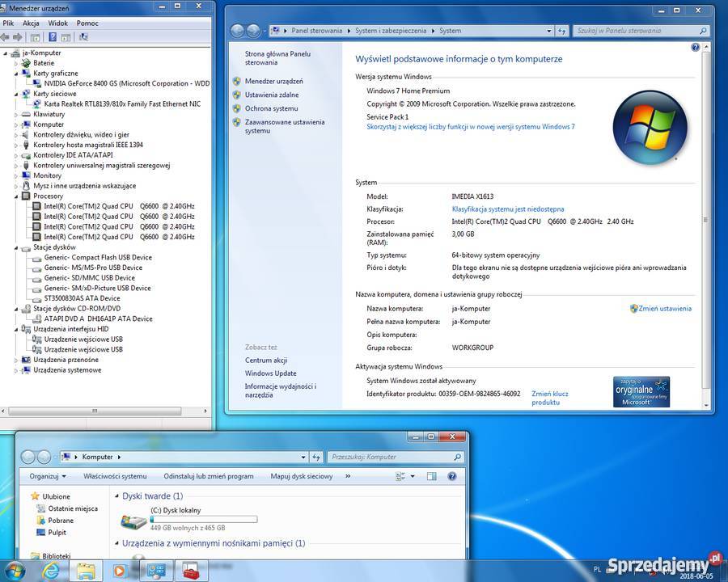Click the oryginalne Microsoft software badge
Image resolution: width=728 pixels, height=582 pixels.
(641, 391)
